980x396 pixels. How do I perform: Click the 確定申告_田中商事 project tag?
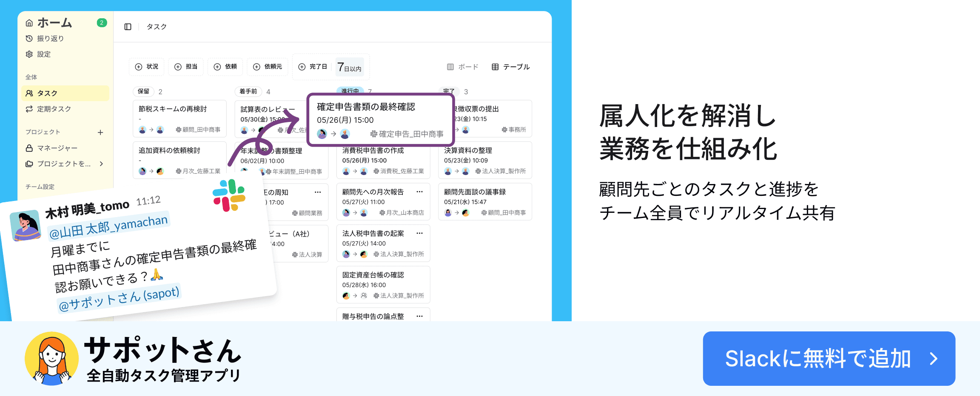coord(407,134)
